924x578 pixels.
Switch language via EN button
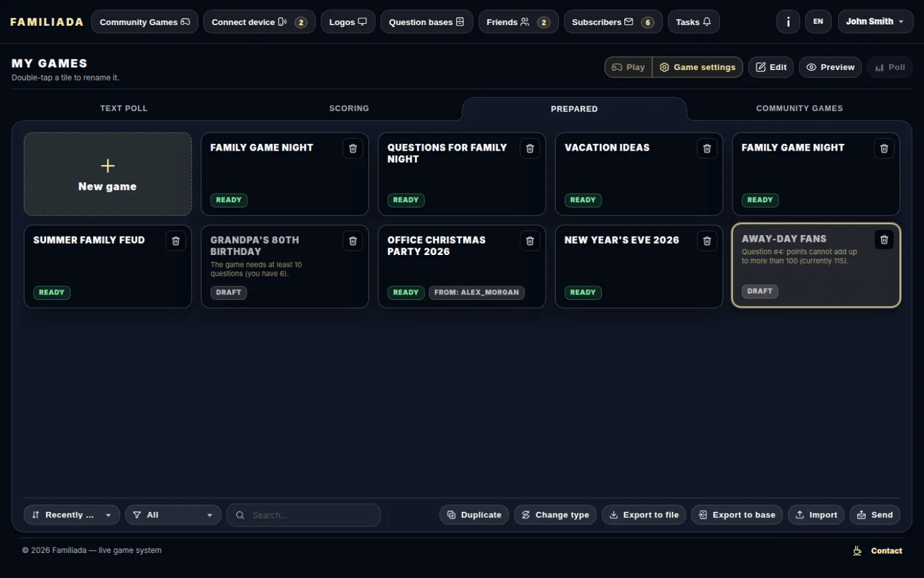(818, 22)
